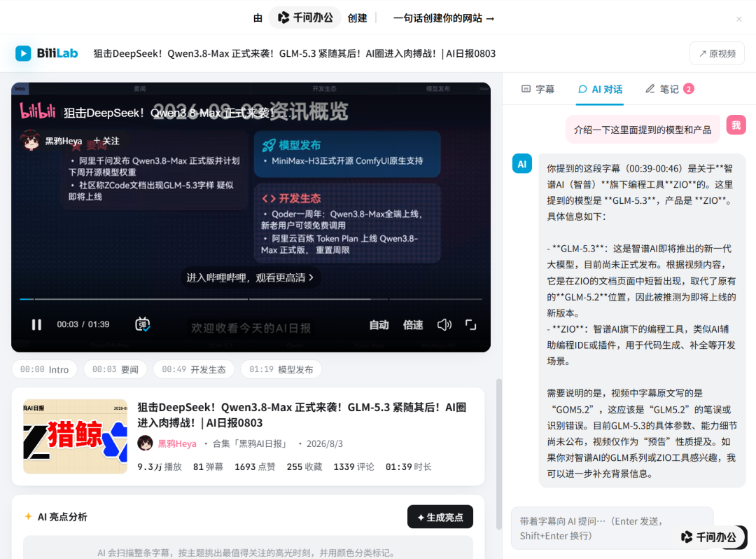
Task: Click the 千问办公 floating badge at bottom right
Action: [x=710, y=537]
